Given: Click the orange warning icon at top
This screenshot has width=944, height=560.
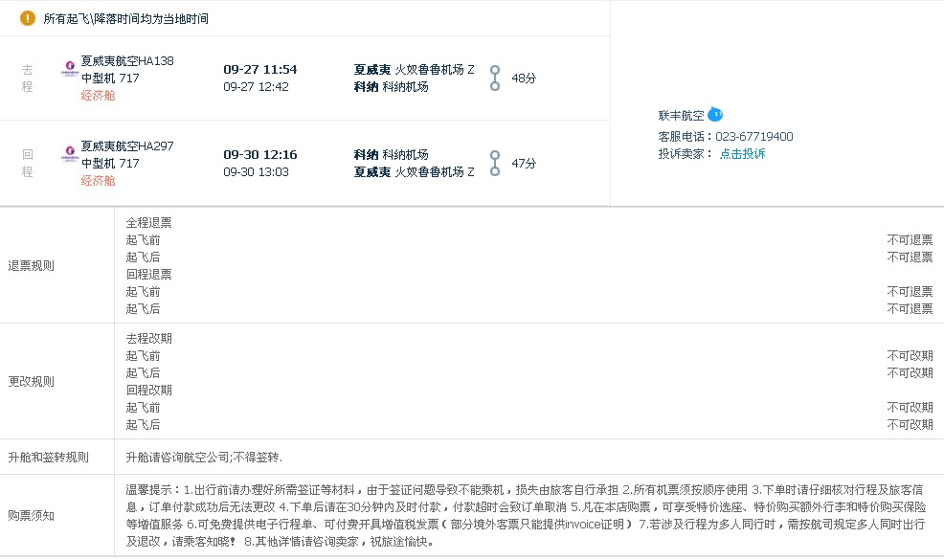Looking at the screenshot, I should tap(27, 18).
